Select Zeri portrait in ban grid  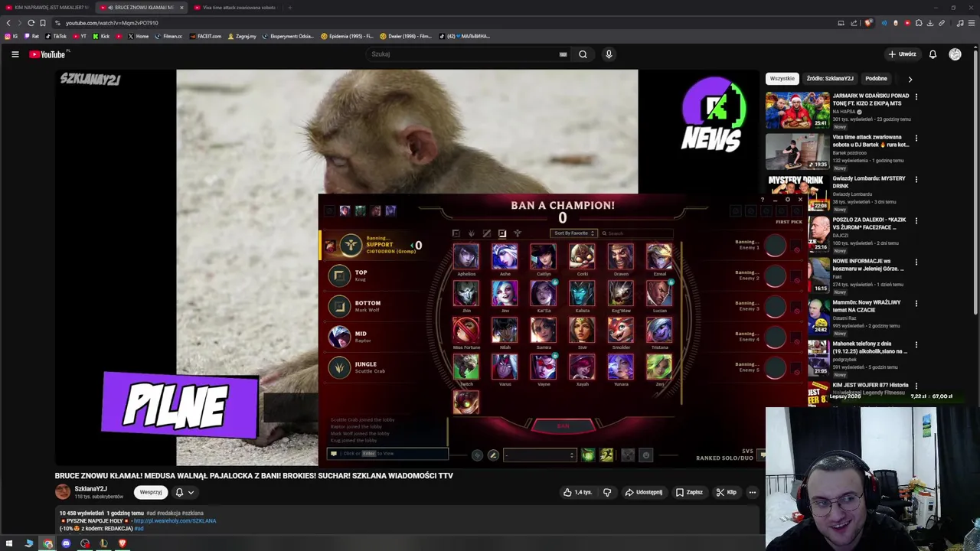[x=659, y=367]
